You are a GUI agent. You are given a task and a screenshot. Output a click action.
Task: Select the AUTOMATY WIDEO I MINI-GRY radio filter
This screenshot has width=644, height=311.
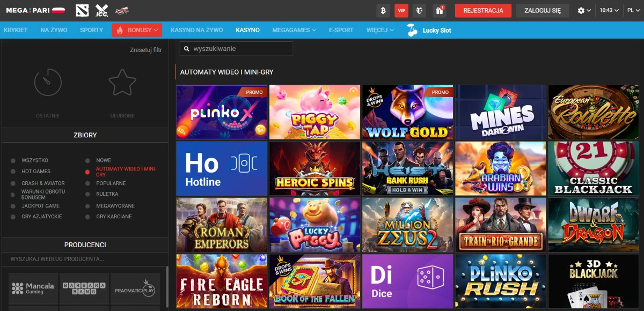(87, 173)
